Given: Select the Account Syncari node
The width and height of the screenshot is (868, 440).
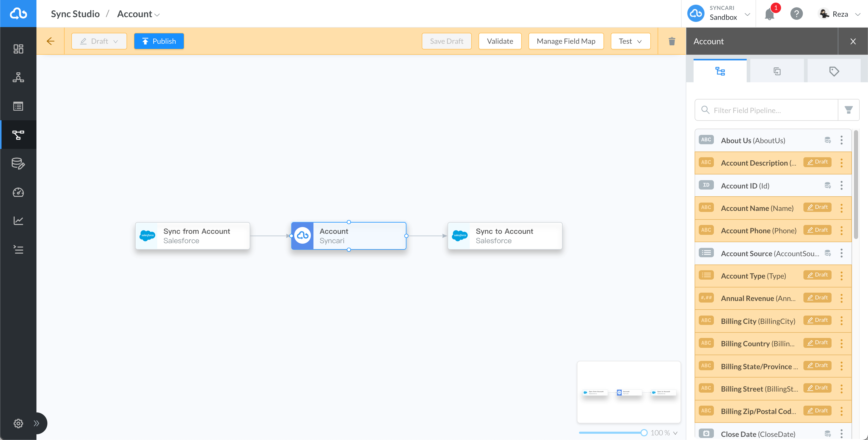Looking at the screenshot, I should click(x=349, y=236).
